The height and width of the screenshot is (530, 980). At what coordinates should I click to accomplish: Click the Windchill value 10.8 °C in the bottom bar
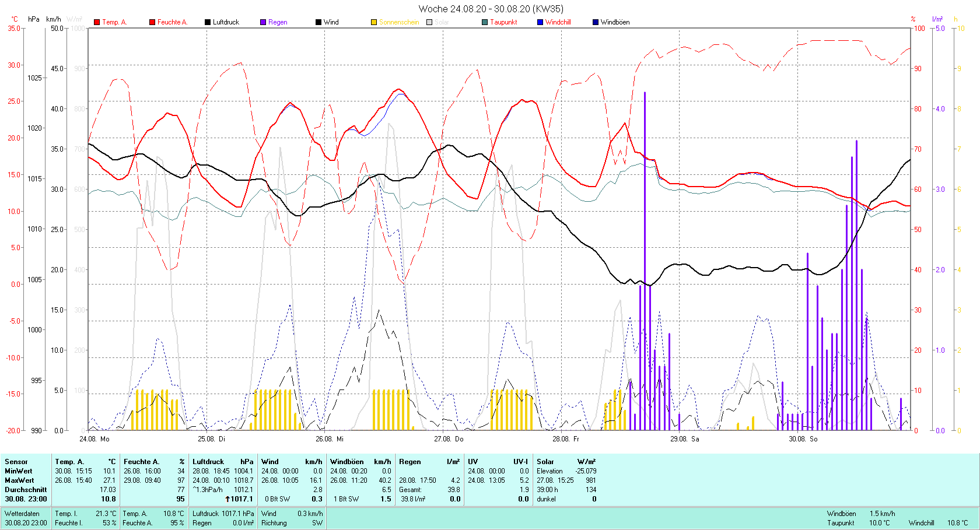point(957,523)
